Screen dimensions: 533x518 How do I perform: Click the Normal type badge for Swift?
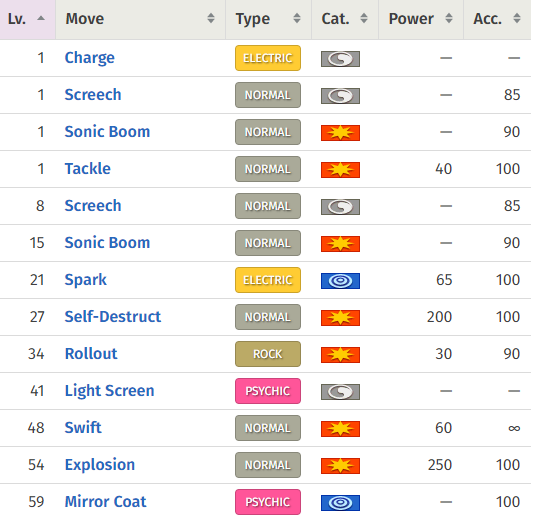click(268, 429)
